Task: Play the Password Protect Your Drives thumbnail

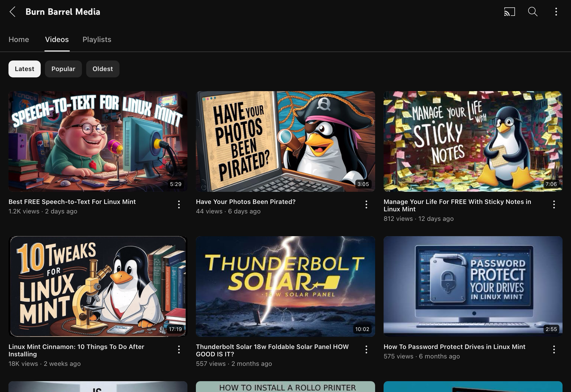Action: point(473,286)
